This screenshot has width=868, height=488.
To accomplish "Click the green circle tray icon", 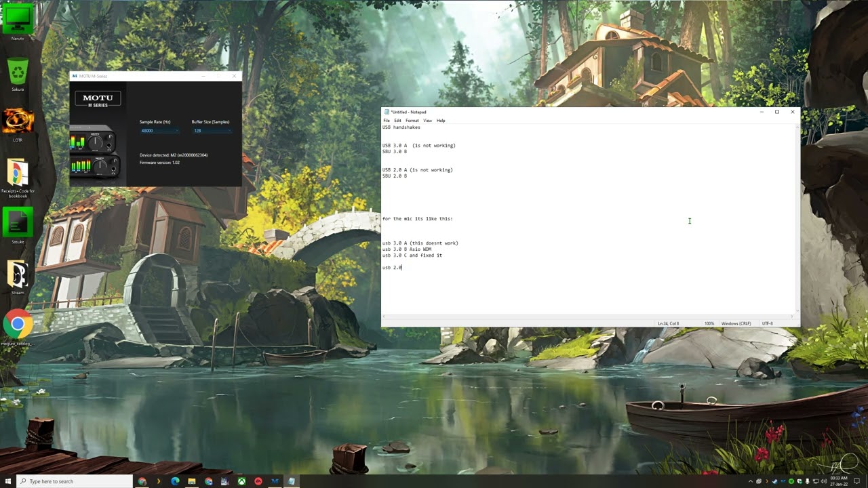I will coord(791,481).
